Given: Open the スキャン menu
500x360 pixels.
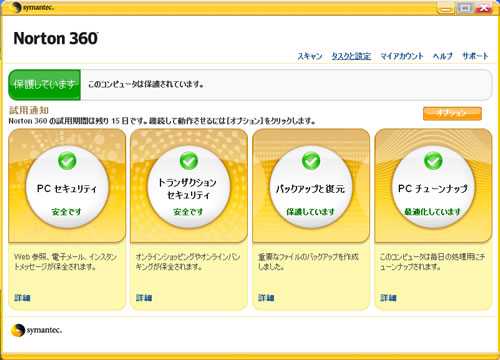Looking at the screenshot, I should pos(310,56).
